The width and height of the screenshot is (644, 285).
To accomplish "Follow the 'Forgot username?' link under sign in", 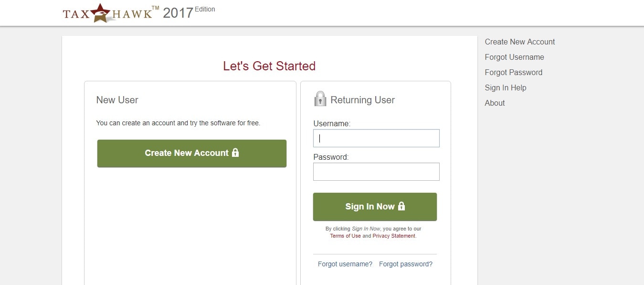I will (x=345, y=264).
